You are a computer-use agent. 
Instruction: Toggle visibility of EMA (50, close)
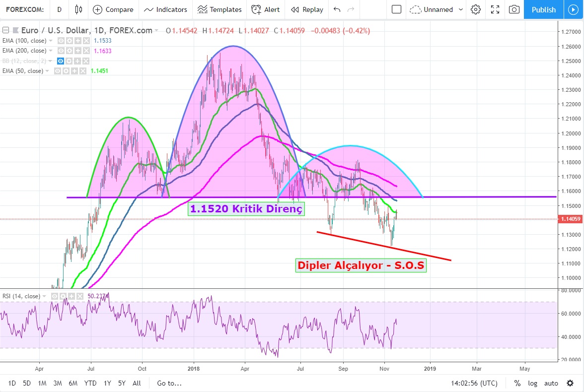[x=58, y=71]
